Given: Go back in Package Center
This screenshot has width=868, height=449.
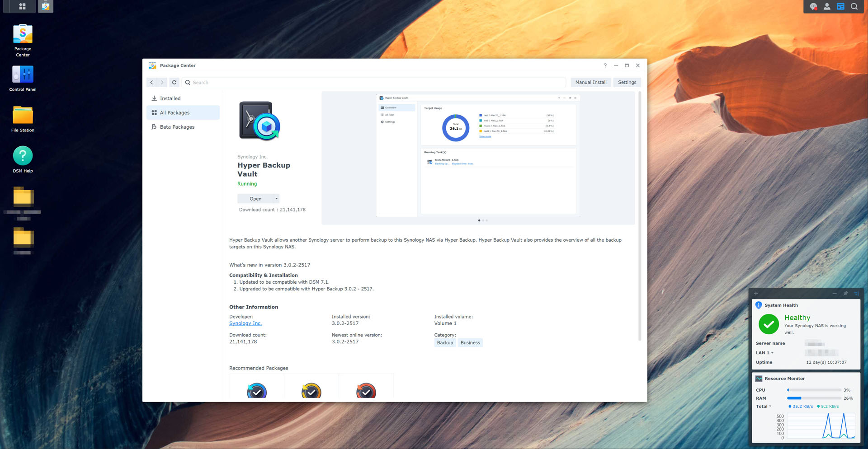Looking at the screenshot, I should click(x=152, y=82).
